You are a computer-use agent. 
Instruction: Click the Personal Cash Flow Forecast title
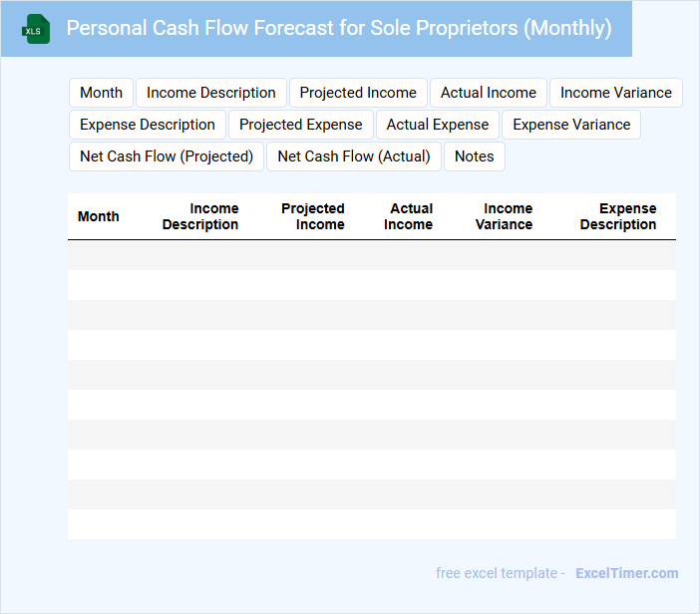coord(339,28)
